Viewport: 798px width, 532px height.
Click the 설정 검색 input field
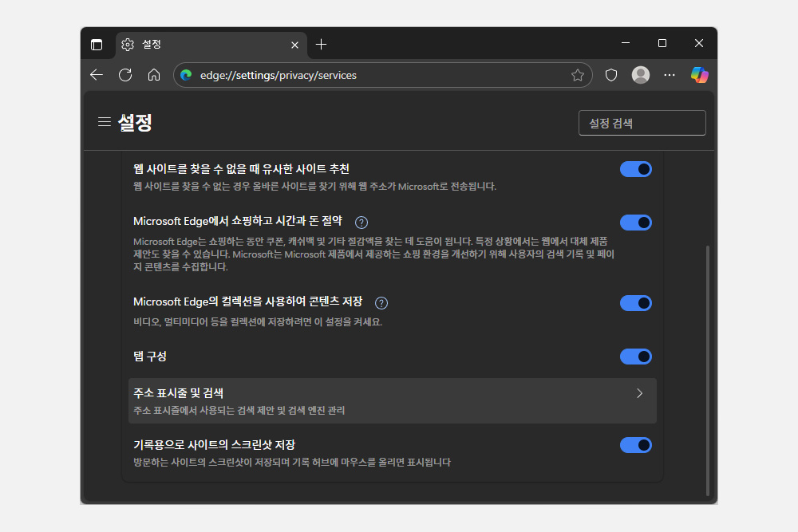[x=642, y=123]
